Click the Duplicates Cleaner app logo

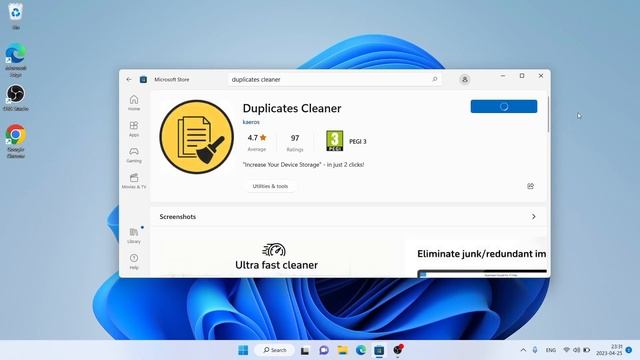(x=196, y=137)
